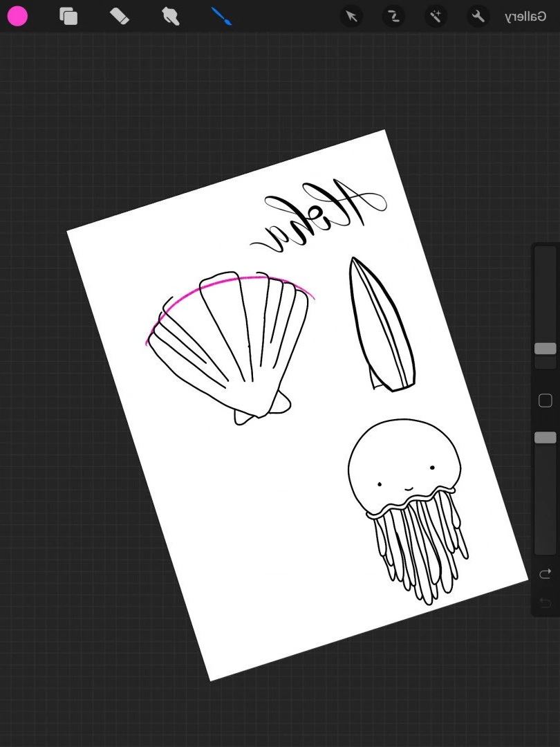Tap the mirrored Aloha lettering

pyautogui.click(x=319, y=215)
